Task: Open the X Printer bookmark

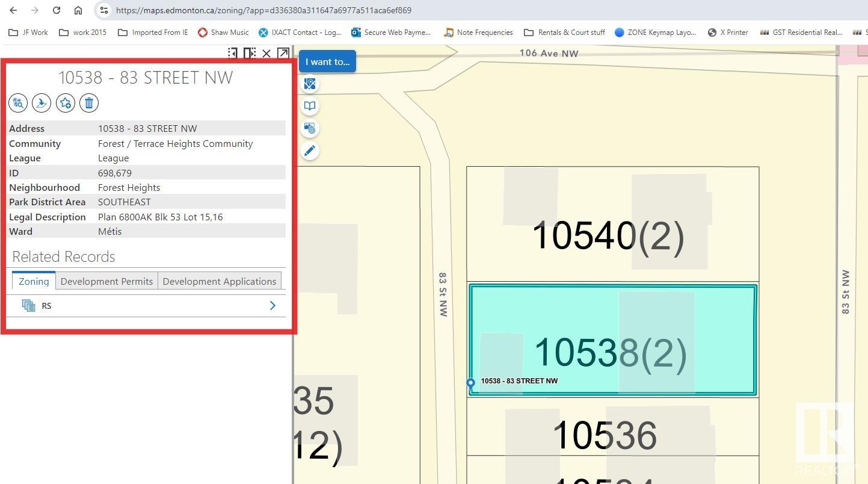Action: coord(728,33)
